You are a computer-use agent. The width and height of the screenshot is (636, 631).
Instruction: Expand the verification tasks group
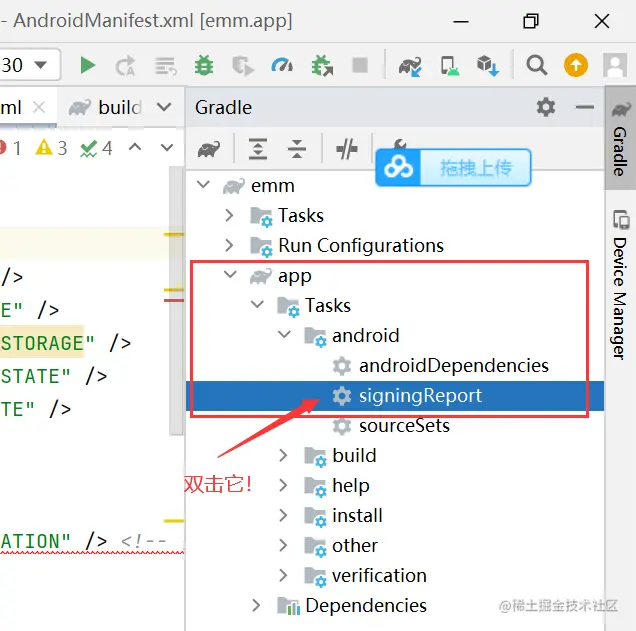click(x=283, y=575)
